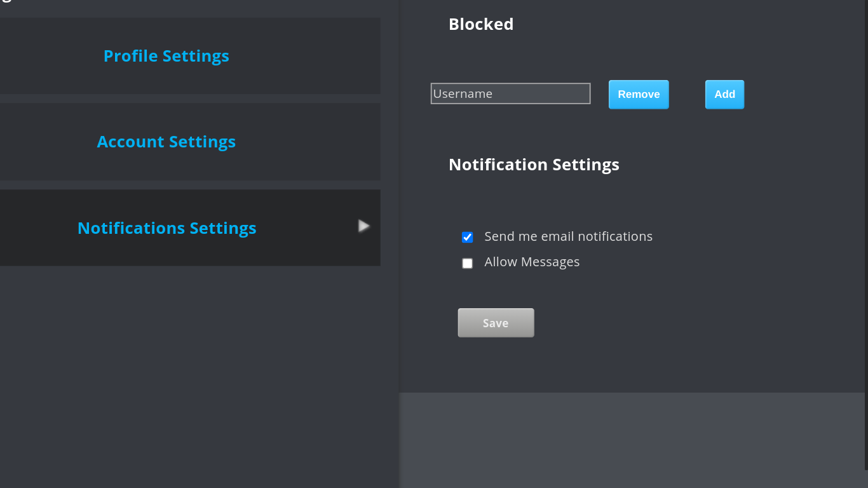This screenshot has width=868, height=488.
Task: Uncheck the Send me email notifications checkbox
Action: tap(468, 237)
